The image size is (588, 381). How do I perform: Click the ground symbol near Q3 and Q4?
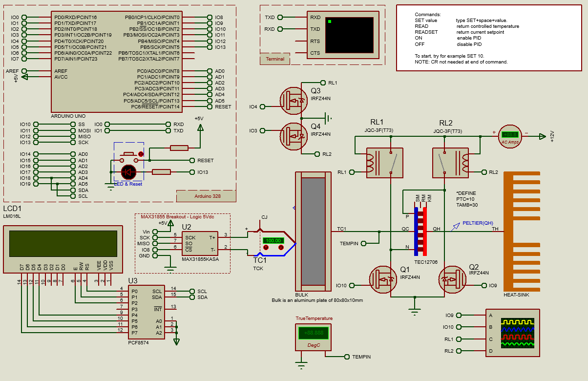(328, 118)
